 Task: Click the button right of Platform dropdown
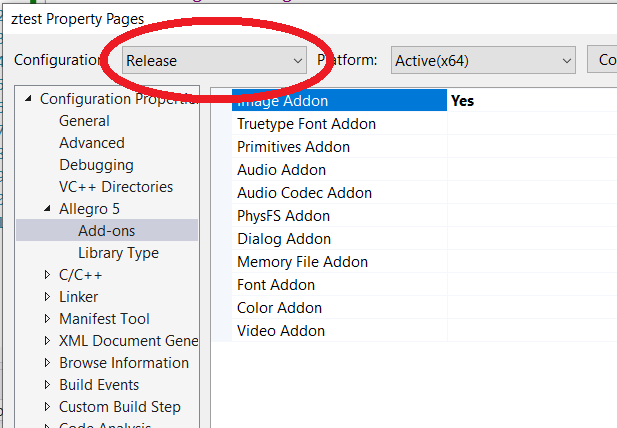tap(603, 60)
